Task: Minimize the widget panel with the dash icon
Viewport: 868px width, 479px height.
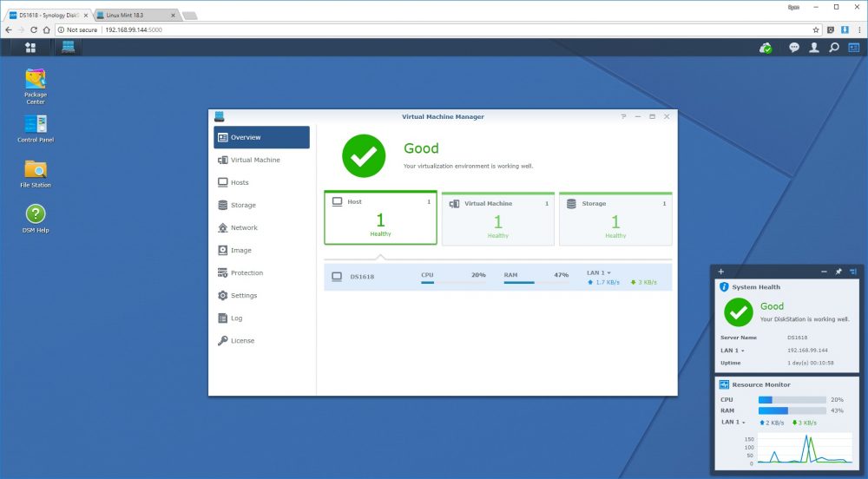Action: [x=824, y=272]
